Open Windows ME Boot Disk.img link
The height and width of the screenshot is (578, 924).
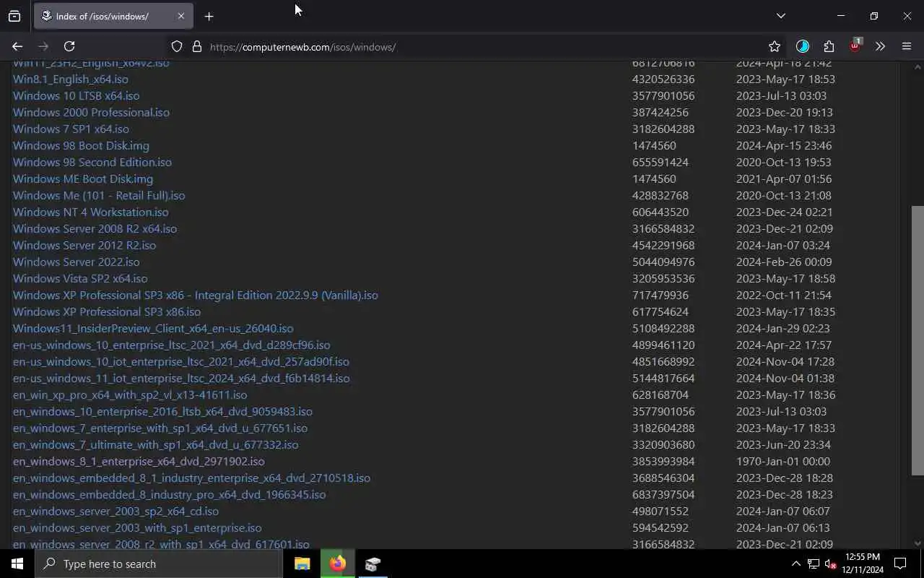coord(82,178)
